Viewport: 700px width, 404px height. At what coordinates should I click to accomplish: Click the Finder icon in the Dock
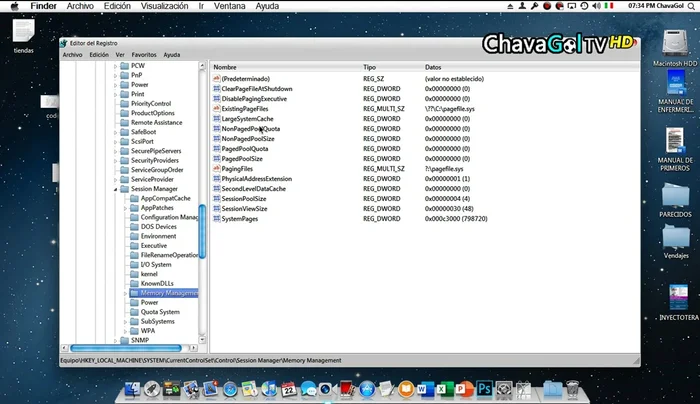[x=132, y=389]
